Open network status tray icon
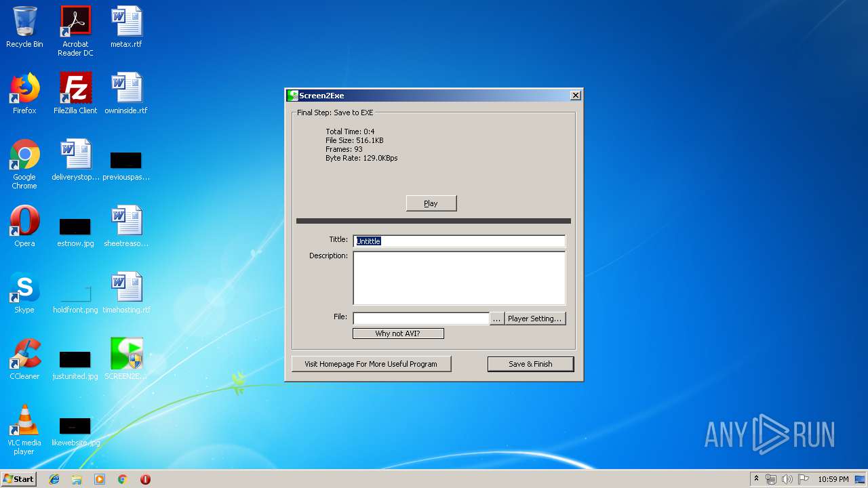 [x=771, y=479]
